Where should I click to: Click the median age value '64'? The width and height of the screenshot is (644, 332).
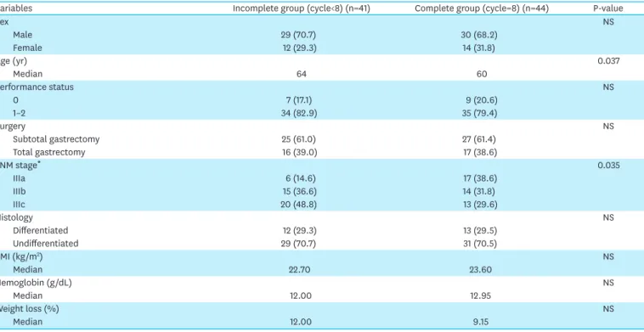tap(302, 74)
